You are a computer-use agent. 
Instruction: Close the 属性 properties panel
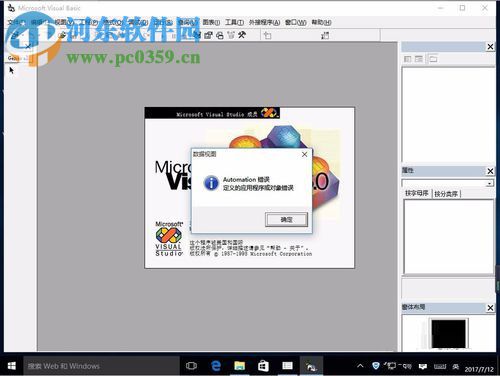click(490, 171)
